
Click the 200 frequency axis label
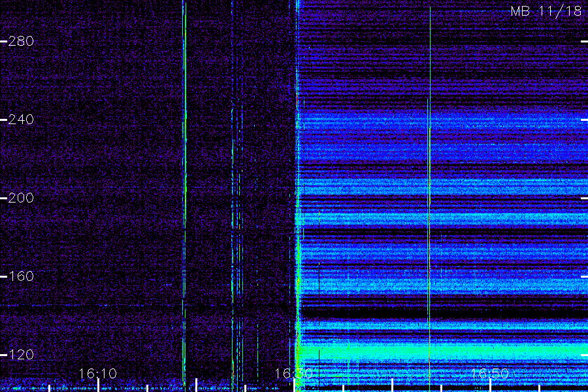coord(21,198)
